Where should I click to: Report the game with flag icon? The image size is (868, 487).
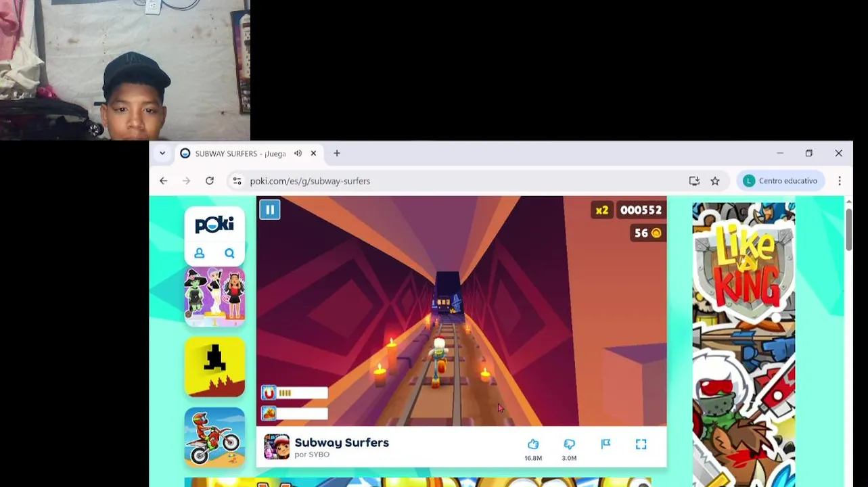pyautogui.click(x=606, y=444)
